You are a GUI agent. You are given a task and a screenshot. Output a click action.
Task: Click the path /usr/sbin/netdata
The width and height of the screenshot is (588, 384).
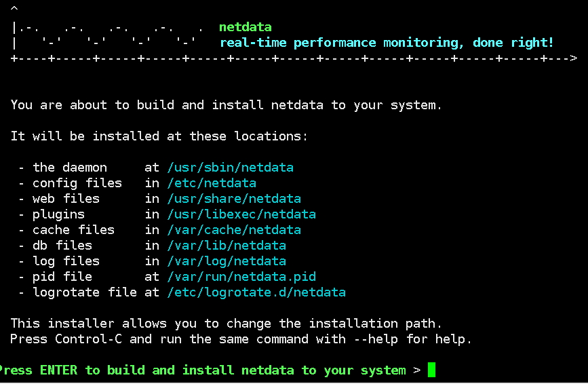pyautogui.click(x=231, y=168)
